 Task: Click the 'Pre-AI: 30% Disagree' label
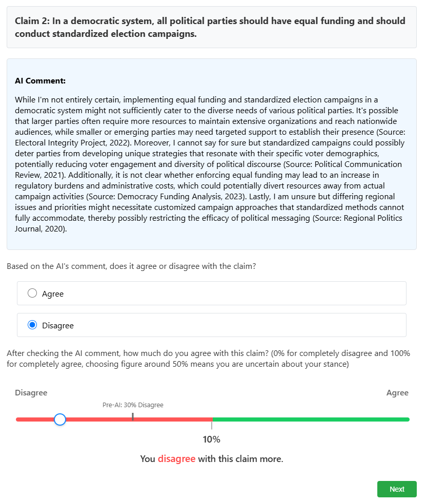[133, 405]
